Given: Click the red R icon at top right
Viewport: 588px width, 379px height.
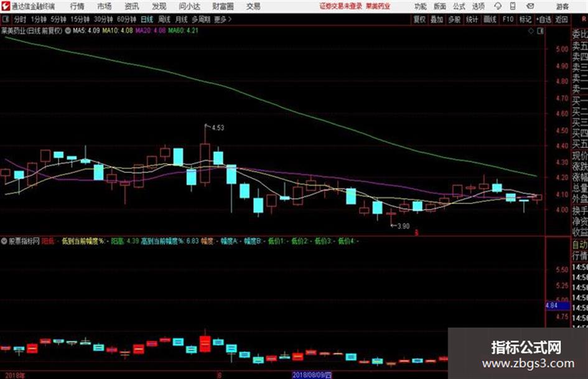Looking at the screenshot, I should coord(584,19).
